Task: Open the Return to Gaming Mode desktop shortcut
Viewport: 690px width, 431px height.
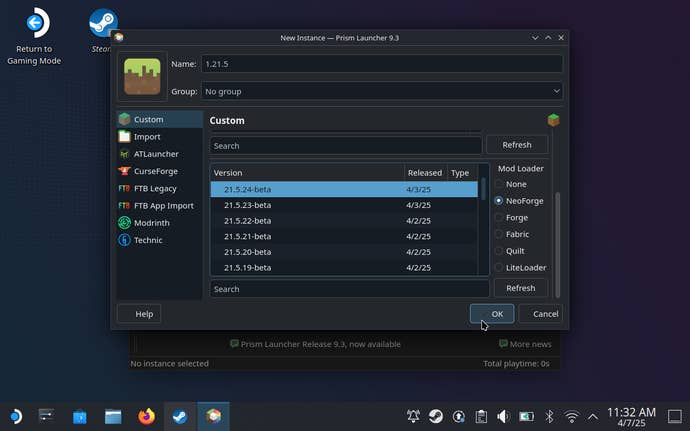Action: pos(35,36)
